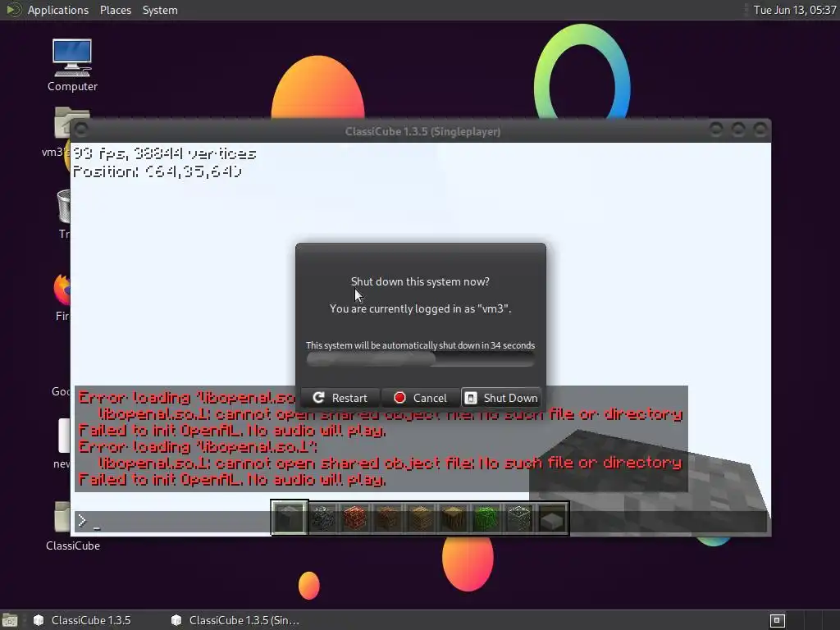The height and width of the screenshot is (630, 840).
Task: Click the ClassiCube window menu button at left
Action: [x=81, y=130]
